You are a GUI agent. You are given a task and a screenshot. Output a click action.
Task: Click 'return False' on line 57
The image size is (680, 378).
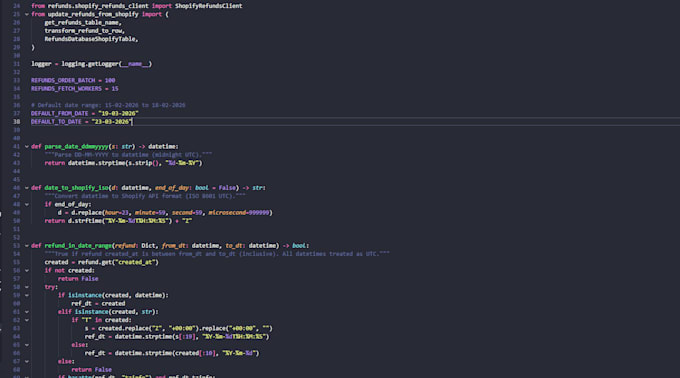(78, 279)
